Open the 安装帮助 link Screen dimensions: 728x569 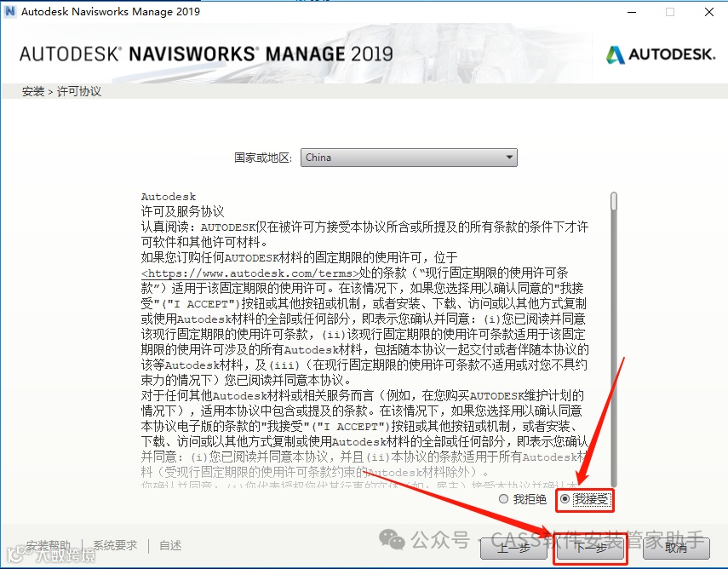click(x=49, y=545)
